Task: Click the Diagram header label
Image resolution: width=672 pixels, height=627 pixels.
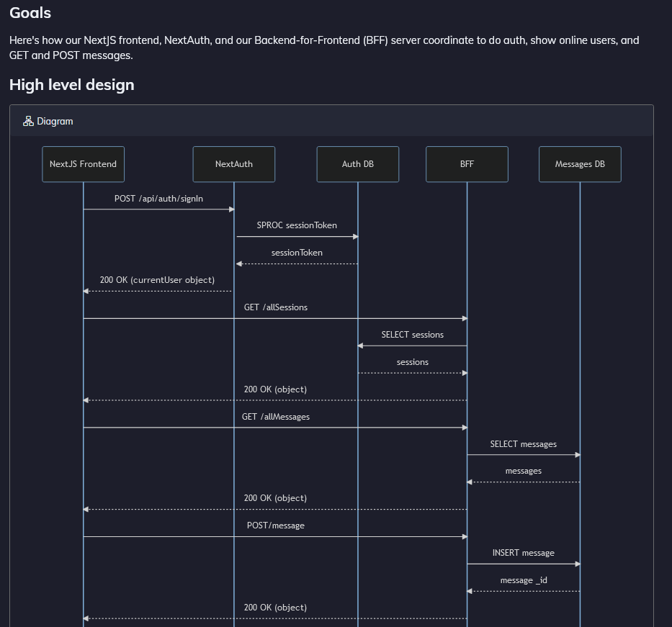Action: (55, 121)
